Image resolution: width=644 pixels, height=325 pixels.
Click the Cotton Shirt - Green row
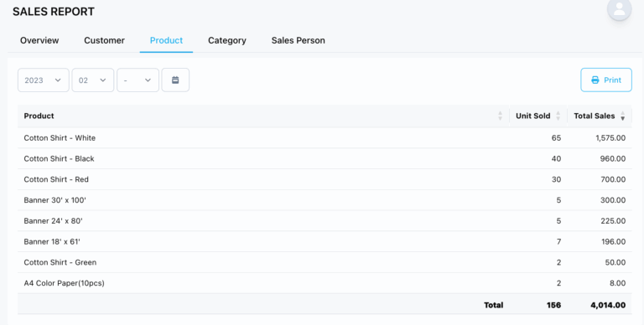pyautogui.click(x=325, y=262)
